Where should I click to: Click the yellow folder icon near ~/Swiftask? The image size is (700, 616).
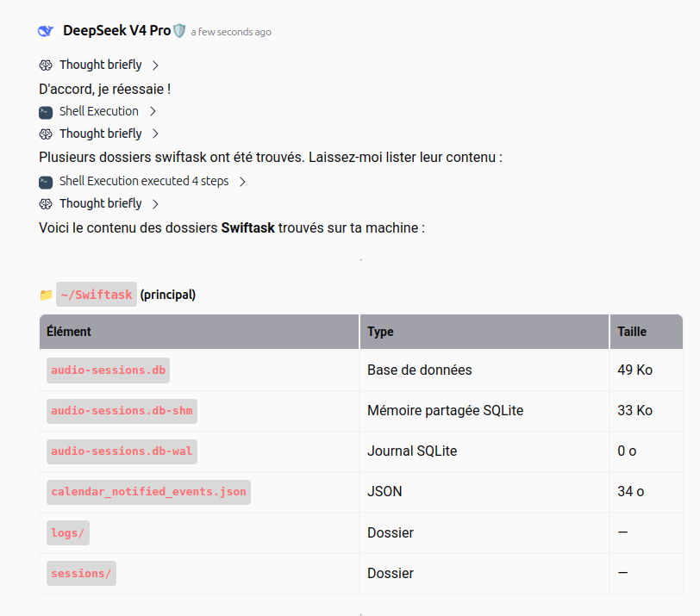click(46, 295)
